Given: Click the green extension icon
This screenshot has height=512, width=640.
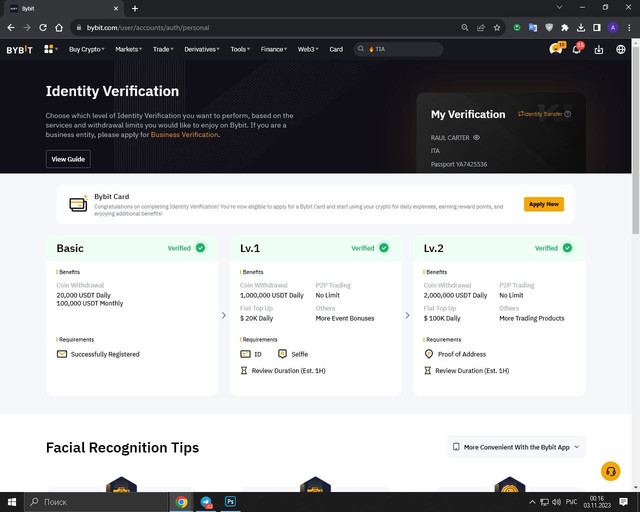Looking at the screenshot, I should [x=517, y=27].
